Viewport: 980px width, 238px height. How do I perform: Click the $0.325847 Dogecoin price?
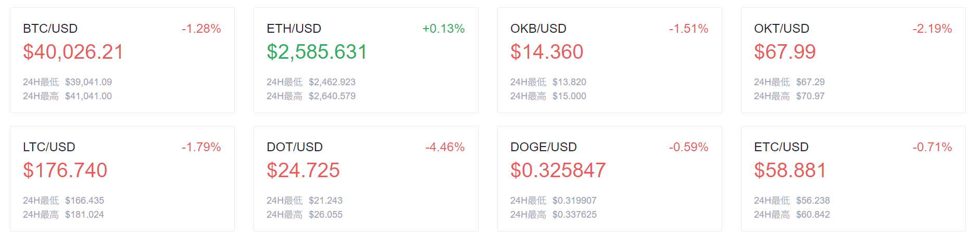pyautogui.click(x=558, y=170)
